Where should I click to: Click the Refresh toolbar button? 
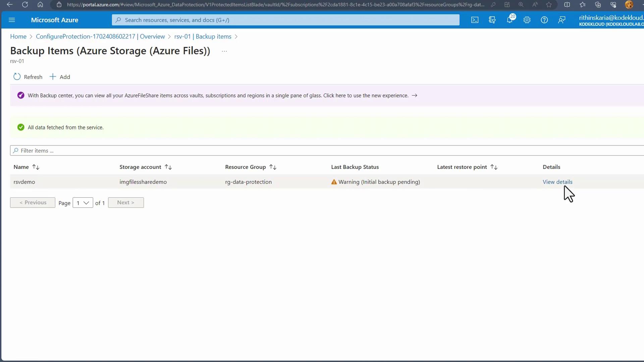(x=28, y=77)
